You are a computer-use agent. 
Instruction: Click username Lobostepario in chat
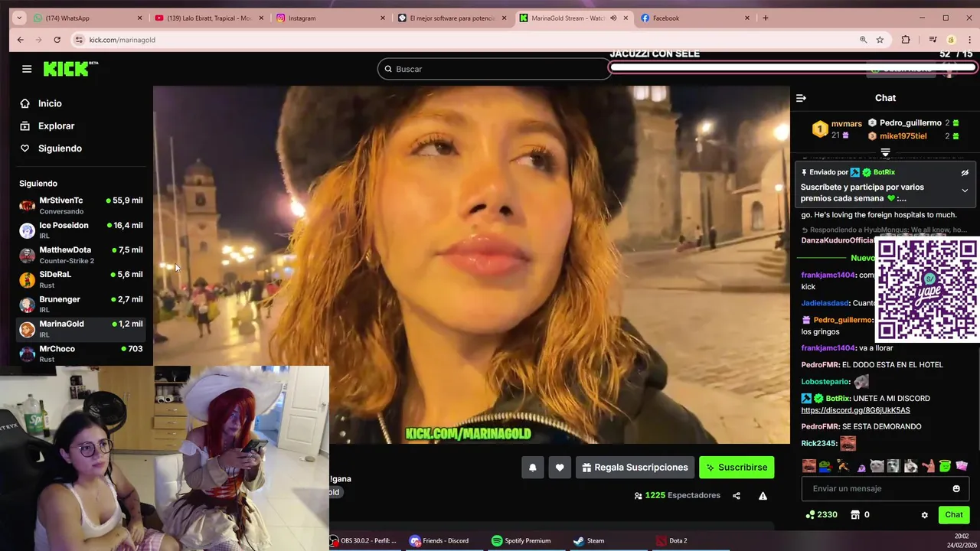[825, 382]
